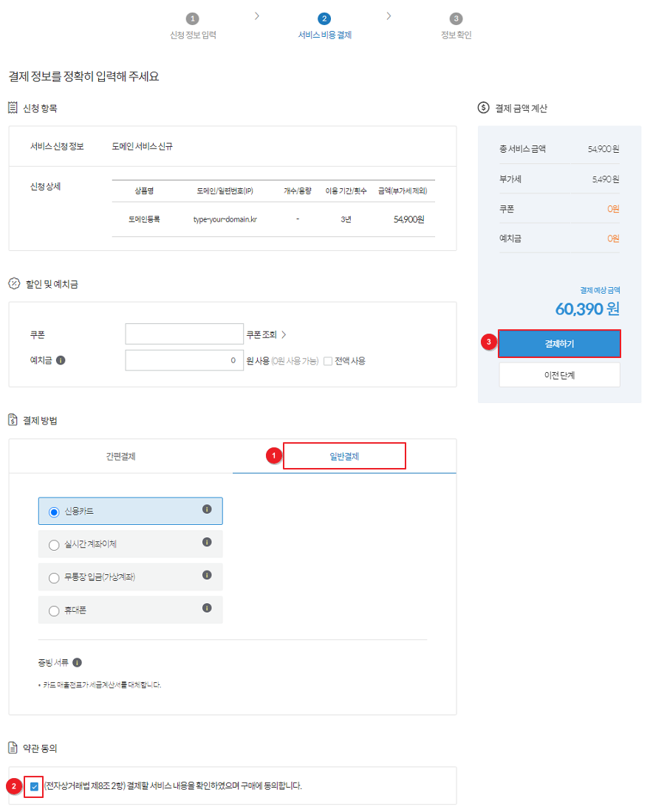The height and width of the screenshot is (812, 650).
Task: Go back with 이전 단계 button
Action: [559, 375]
